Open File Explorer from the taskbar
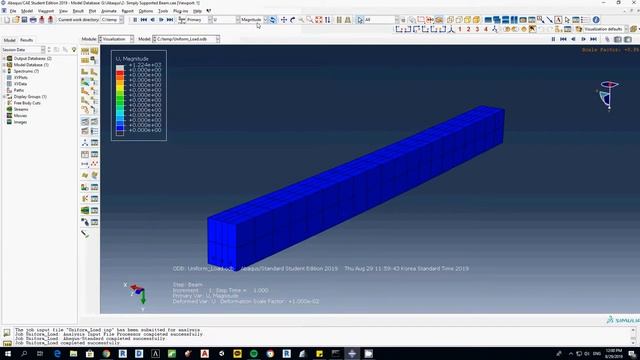The image size is (640, 360). [73, 353]
